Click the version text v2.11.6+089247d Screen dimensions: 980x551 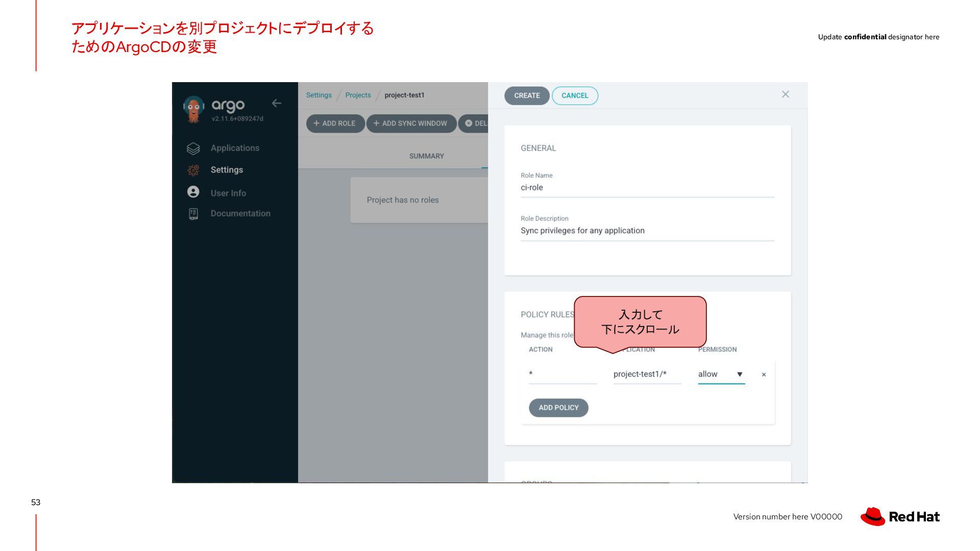click(x=237, y=119)
